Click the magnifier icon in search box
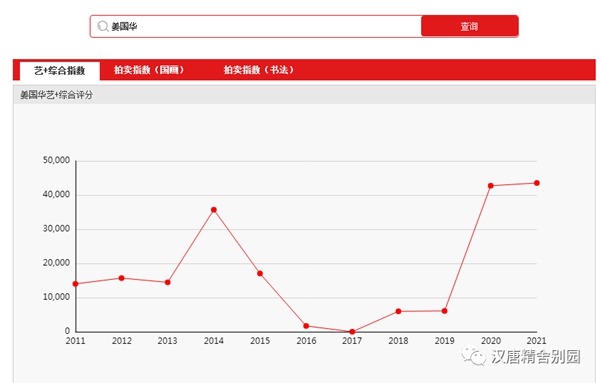 [x=103, y=26]
